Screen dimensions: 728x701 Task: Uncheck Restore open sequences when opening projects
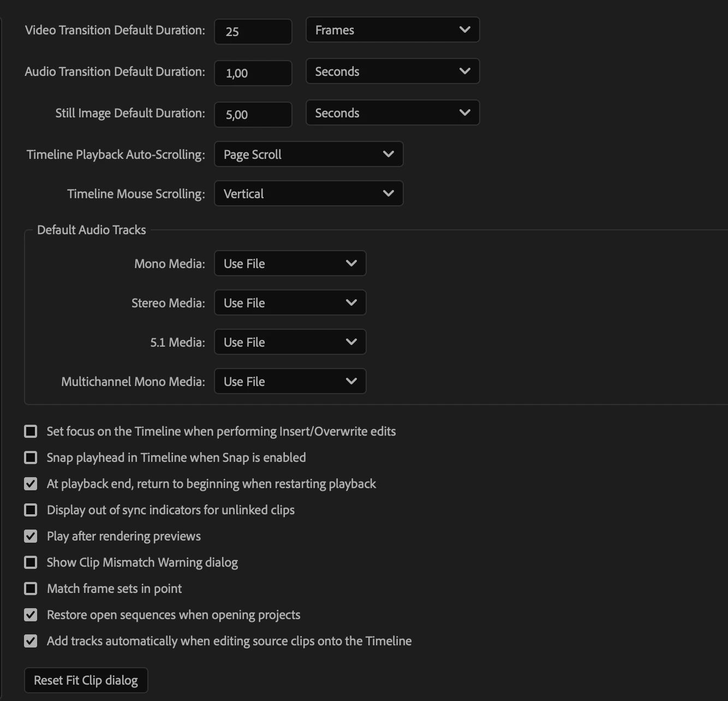coord(31,615)
